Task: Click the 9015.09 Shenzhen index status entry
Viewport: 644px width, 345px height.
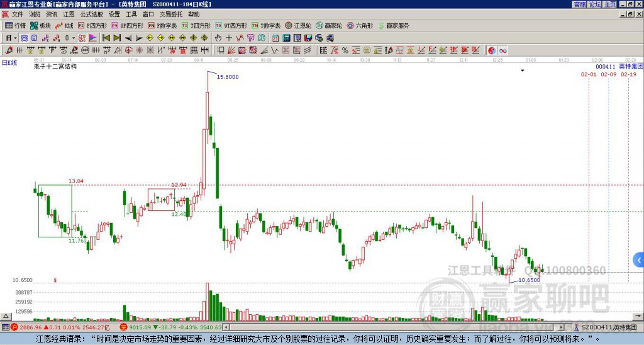Action: [x=171, y=327]
